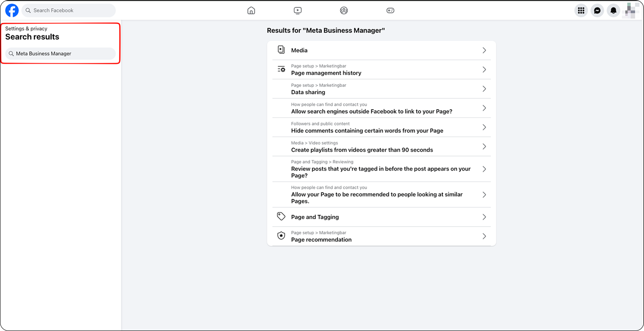Viewport: 644px width, 331px height.
Task: Expand the Allow your Page recommended chevron
Action: [484, 195]
